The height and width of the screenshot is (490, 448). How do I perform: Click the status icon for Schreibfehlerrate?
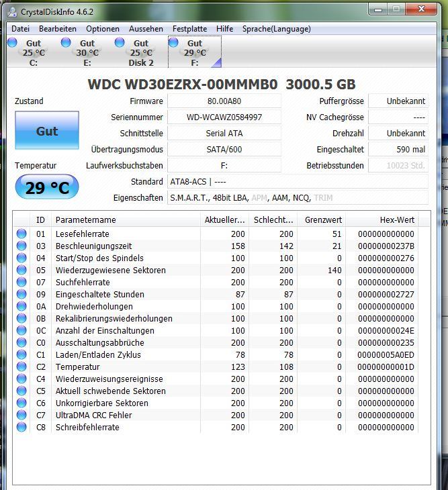[x=21, y=427]
